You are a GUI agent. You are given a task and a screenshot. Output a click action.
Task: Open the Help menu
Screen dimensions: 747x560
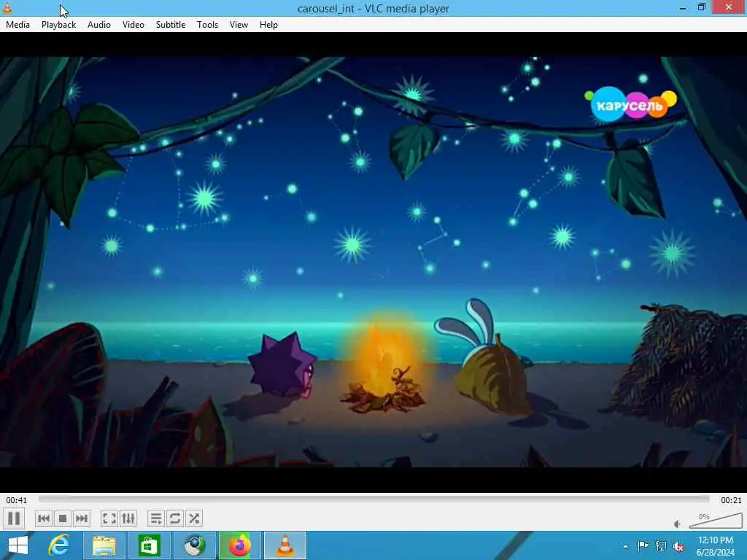click(268, 25)
